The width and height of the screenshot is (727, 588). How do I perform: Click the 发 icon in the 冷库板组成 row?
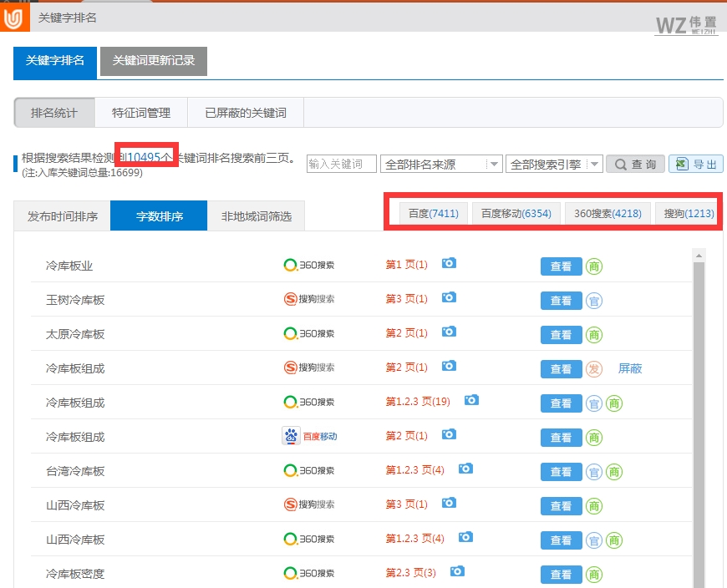(x=593, y=368)
